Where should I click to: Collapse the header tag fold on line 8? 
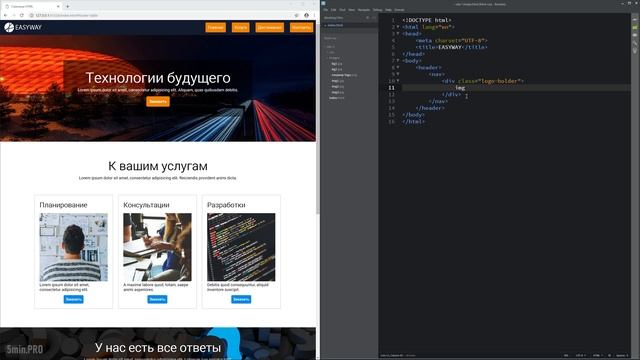[x=398, y=67]
